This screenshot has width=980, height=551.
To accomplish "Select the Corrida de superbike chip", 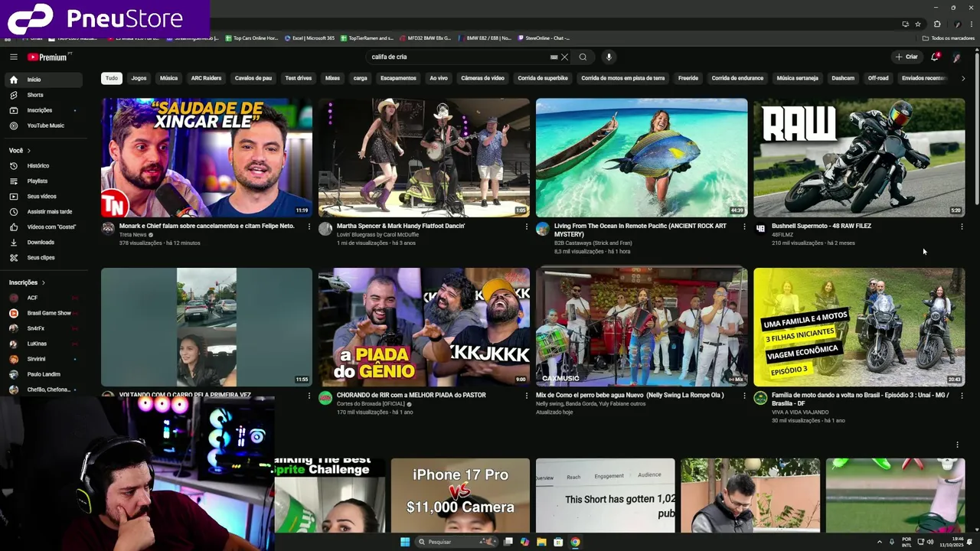I will click(543, 78).
